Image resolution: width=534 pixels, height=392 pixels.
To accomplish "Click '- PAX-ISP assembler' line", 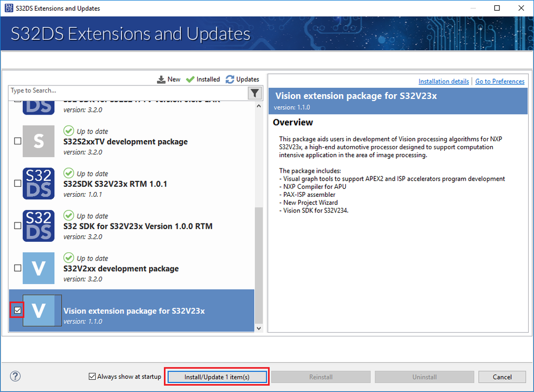I will click(307, 195).
